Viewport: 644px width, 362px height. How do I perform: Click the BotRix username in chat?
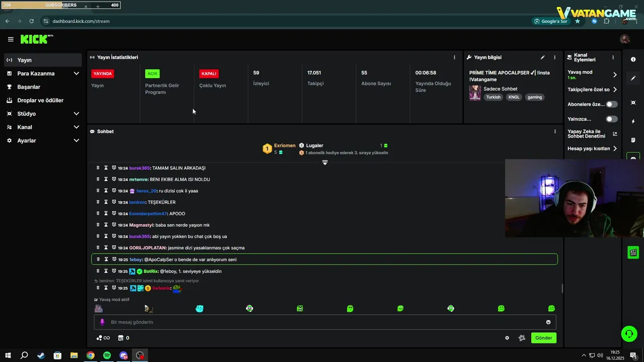click(x=151, y=271)
